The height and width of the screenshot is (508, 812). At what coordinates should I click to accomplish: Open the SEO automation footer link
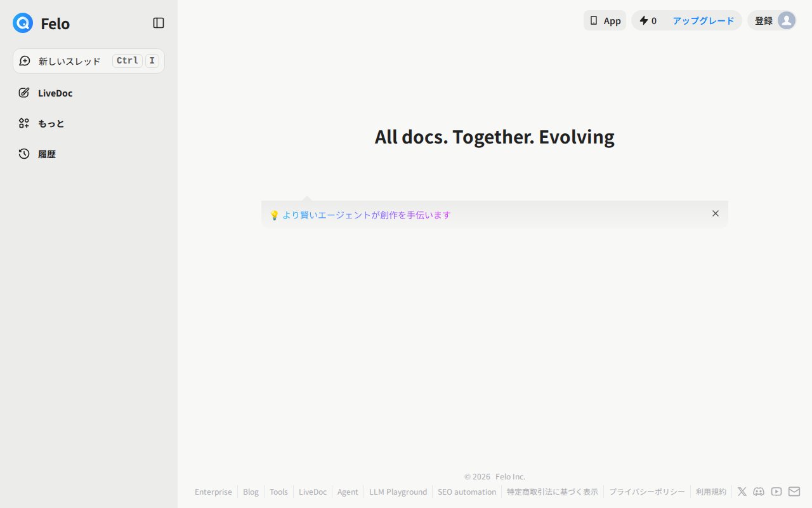[467, 491]
